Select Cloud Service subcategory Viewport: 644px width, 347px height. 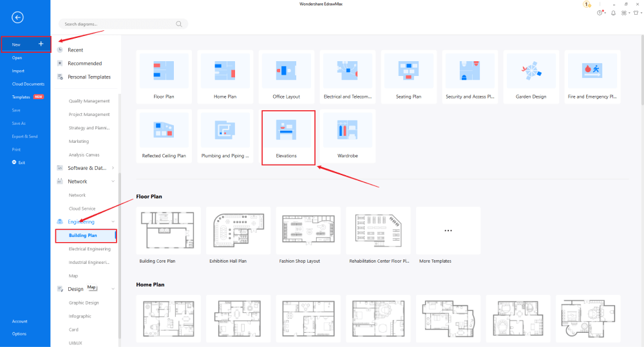point(82,209)
